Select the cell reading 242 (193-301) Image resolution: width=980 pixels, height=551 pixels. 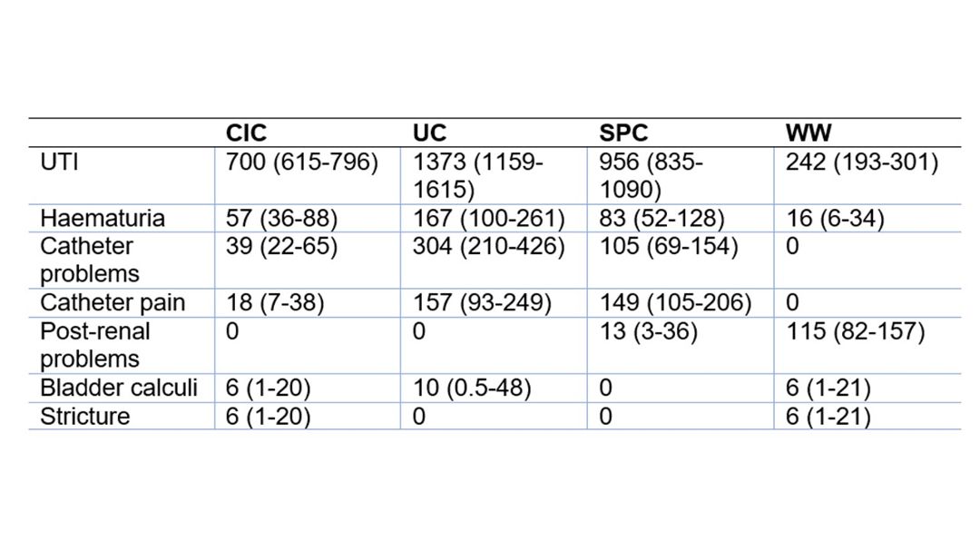(x=862, y=162)
